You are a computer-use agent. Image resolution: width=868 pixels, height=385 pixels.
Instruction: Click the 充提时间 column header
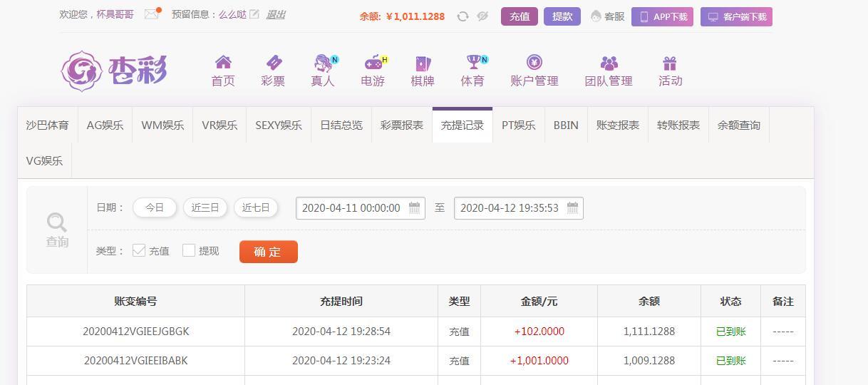point(341,302)
